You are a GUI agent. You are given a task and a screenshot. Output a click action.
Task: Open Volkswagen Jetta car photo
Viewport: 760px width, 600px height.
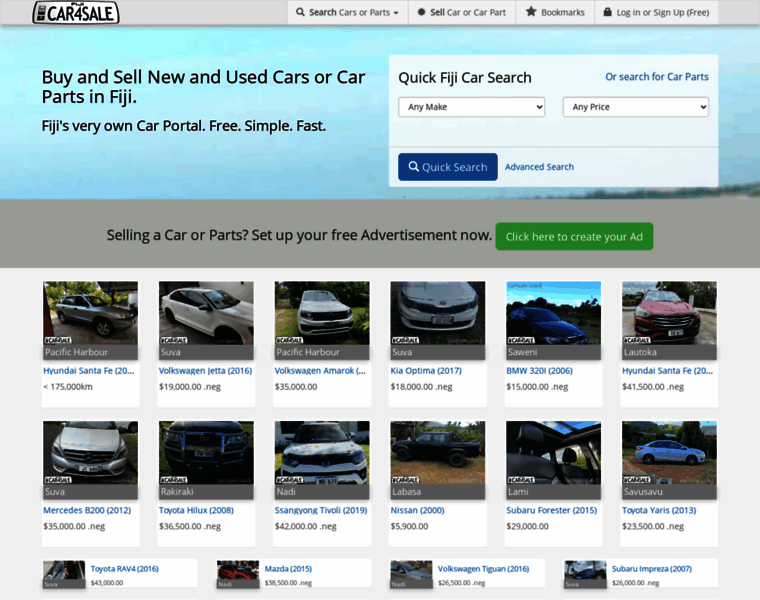pyautogui.click(x=206, y=313)
